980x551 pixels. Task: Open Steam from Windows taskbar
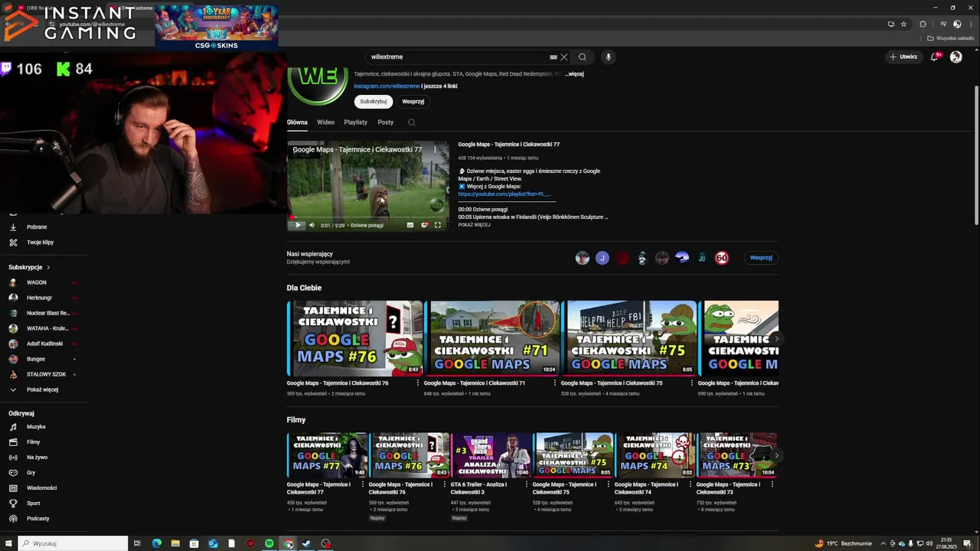[x=306, y=543]
